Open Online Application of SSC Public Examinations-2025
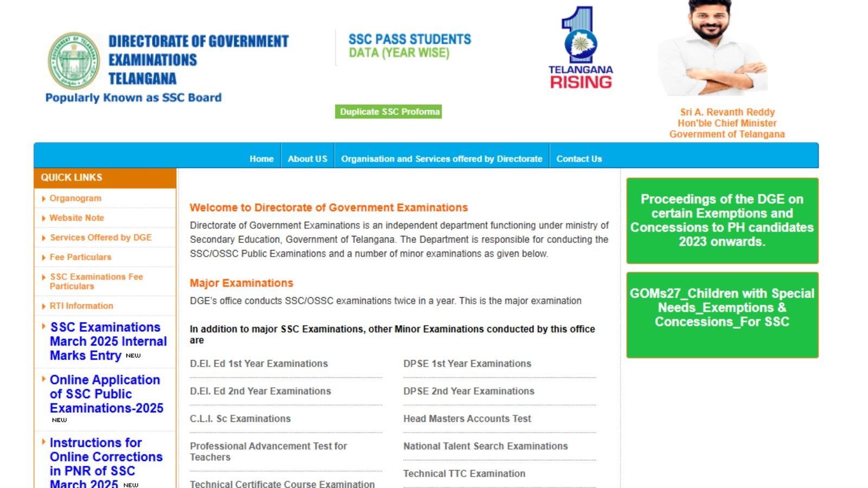Image resolution: width=868 pixels, height=488 pixels. click(106, 394)
